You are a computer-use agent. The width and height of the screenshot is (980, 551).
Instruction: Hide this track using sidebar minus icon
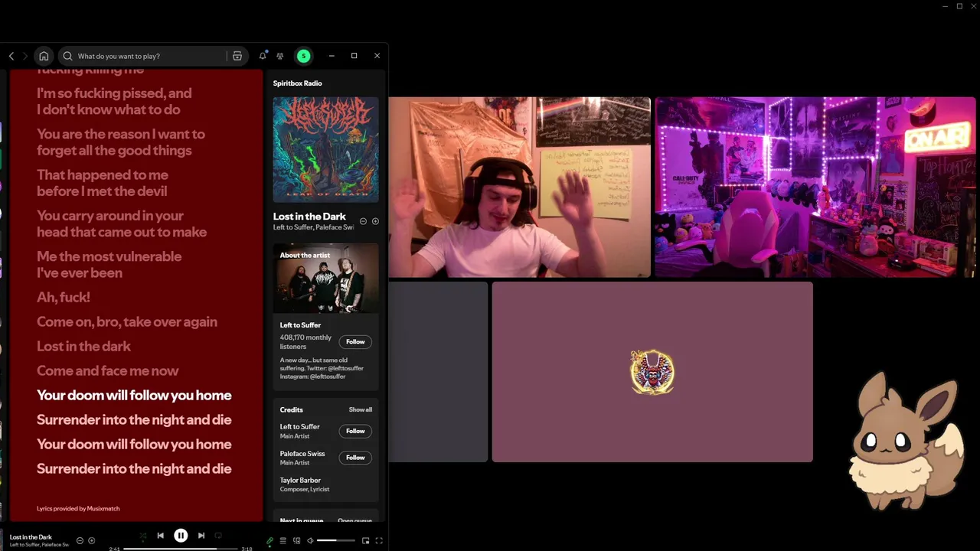[364, 221]
